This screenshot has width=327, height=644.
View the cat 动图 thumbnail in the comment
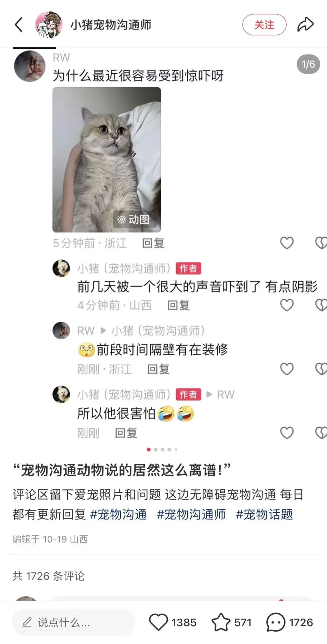click(x=107, y=160)
